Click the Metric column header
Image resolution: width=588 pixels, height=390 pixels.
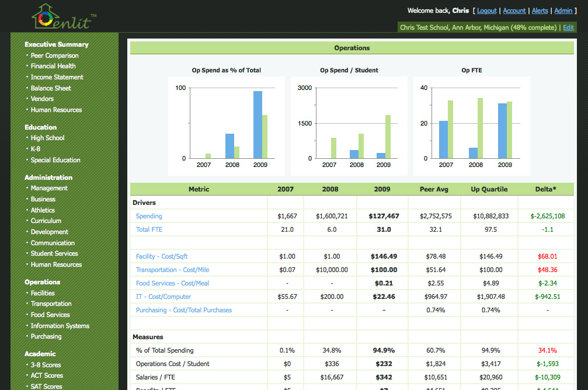pyautogui.click(x=199, y=189)
